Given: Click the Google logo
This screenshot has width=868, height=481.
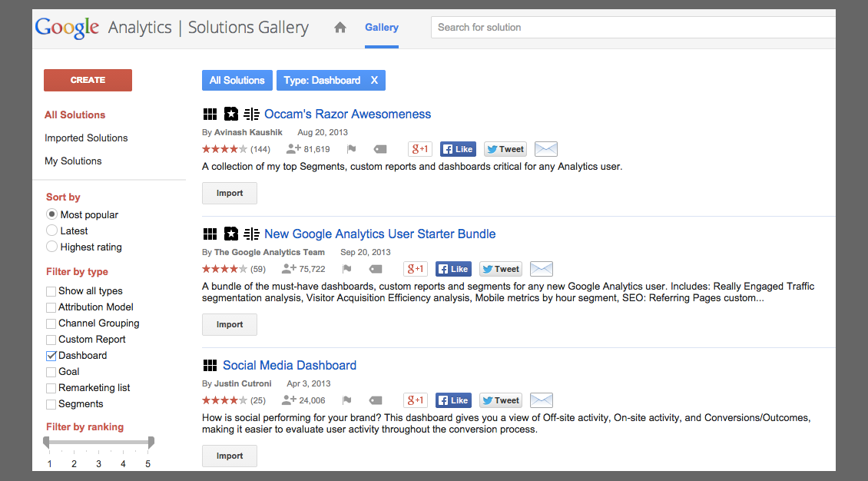Looking at the screenshot, I should [67, 28].
